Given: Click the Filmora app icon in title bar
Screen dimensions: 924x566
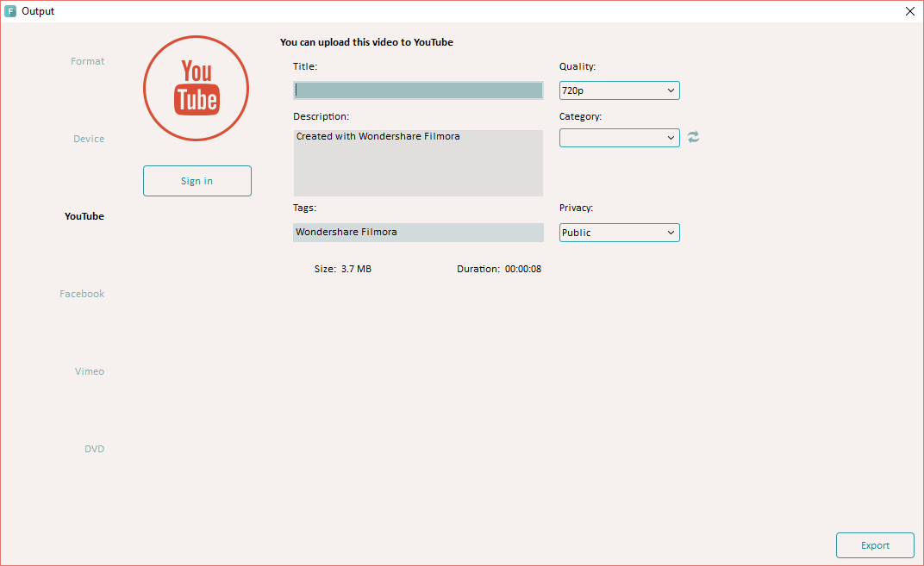Looking at the screenshot, I should 10,11.
